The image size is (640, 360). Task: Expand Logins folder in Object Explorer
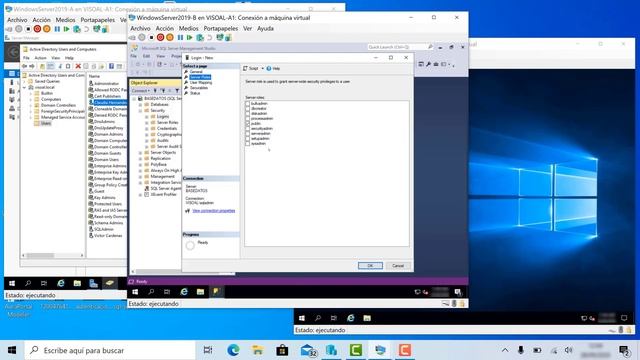147,117
